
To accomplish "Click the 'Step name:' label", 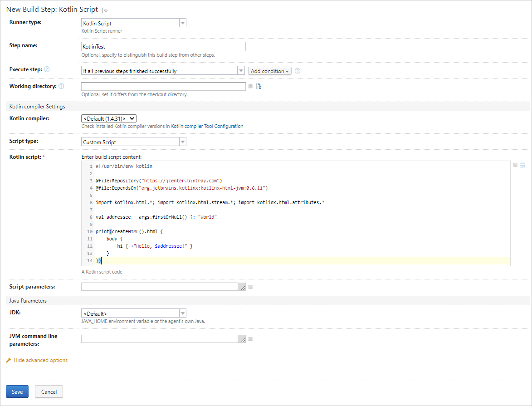I will 23,45.
